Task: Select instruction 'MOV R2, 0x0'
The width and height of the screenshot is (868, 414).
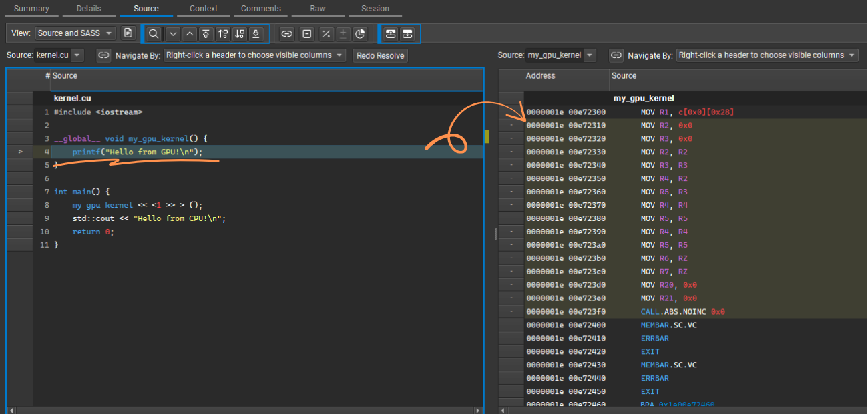Action: coord(666,125)
